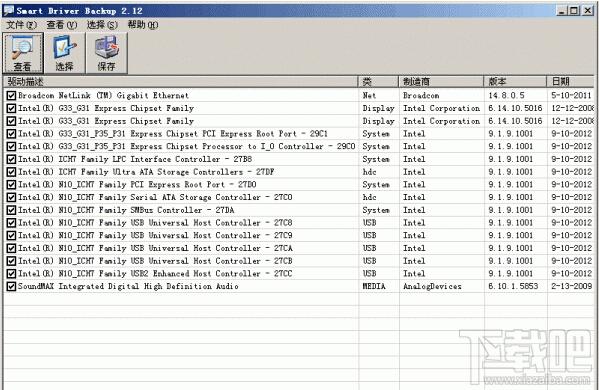Image resolution: width=599 pixels, height=390 pixels.
Task: Select date 2-13-2009 cell
Action: pyautogui.click(x=571, y=286)
